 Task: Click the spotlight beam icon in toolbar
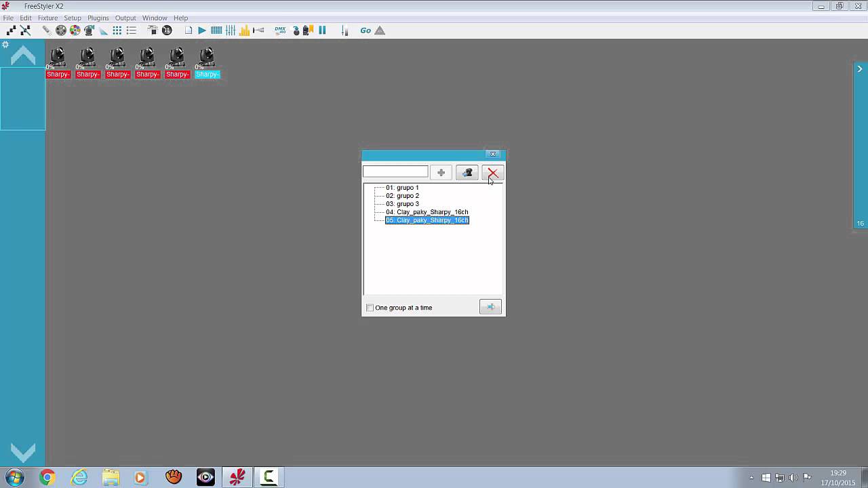[258, 30]
